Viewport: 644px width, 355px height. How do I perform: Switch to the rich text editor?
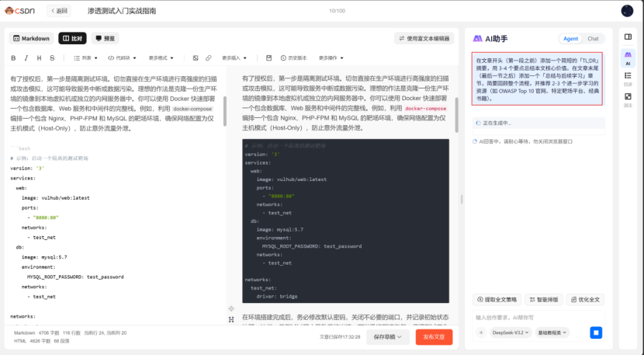pyautogui.click(x=424, y=38)
